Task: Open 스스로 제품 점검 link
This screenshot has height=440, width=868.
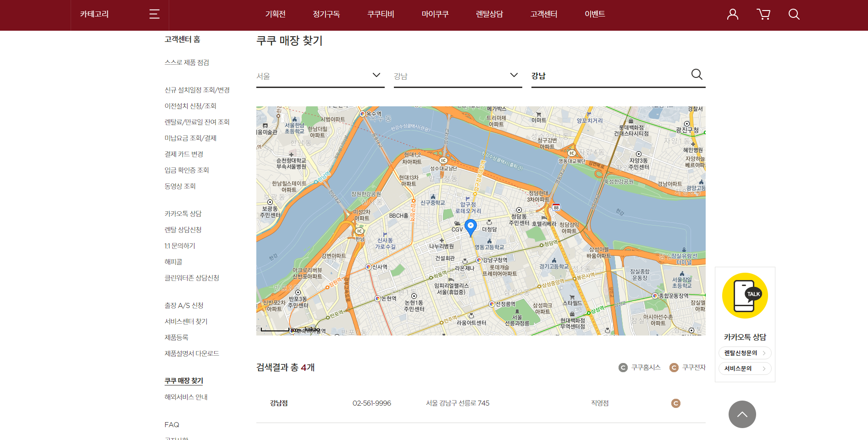Action: pos(187,62)
